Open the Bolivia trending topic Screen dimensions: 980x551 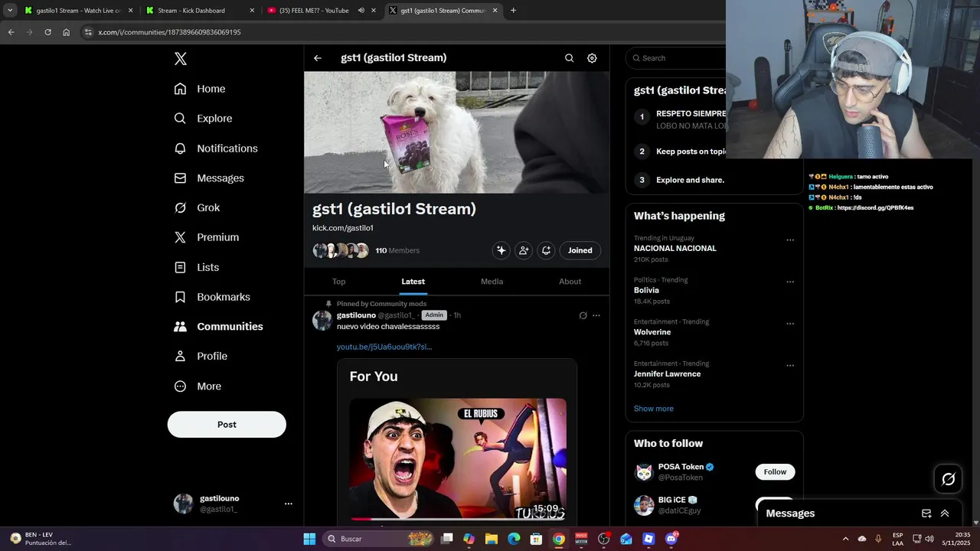pyautogui.click(x=646, y=291)
